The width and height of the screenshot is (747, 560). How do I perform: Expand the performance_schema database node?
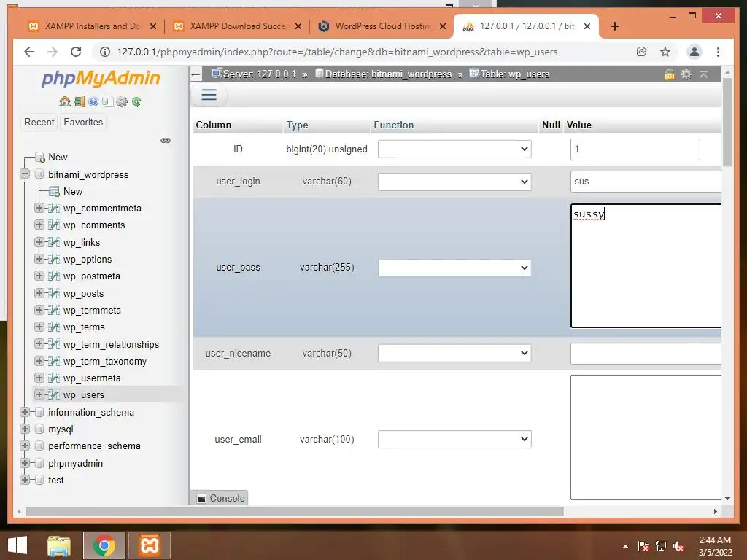click(25, 446)
